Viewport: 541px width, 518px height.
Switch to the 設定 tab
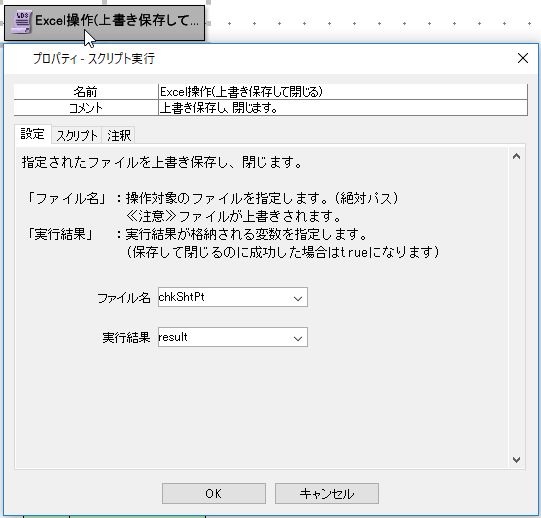click(x=32, y=134)
